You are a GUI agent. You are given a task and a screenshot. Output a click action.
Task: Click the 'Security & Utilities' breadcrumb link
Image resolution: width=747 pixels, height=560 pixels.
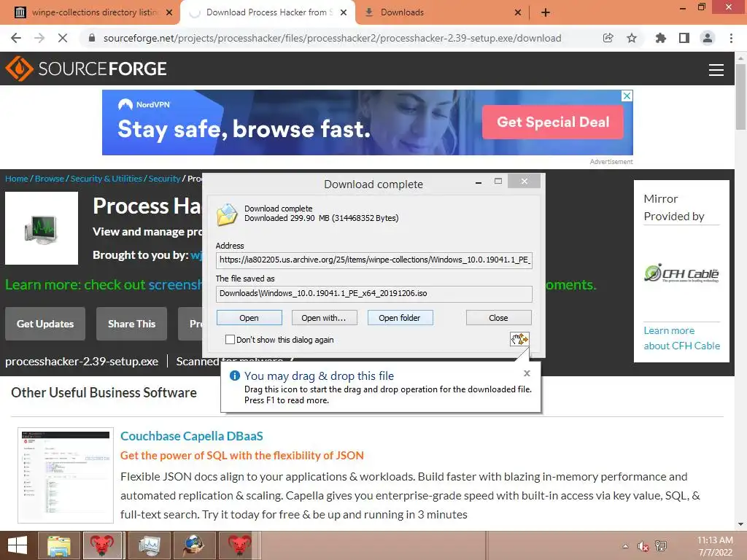point(107,179)
